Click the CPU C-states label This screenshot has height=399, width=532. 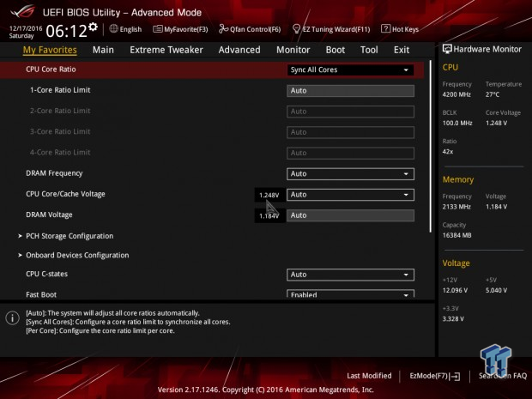(x=47, y=274)
